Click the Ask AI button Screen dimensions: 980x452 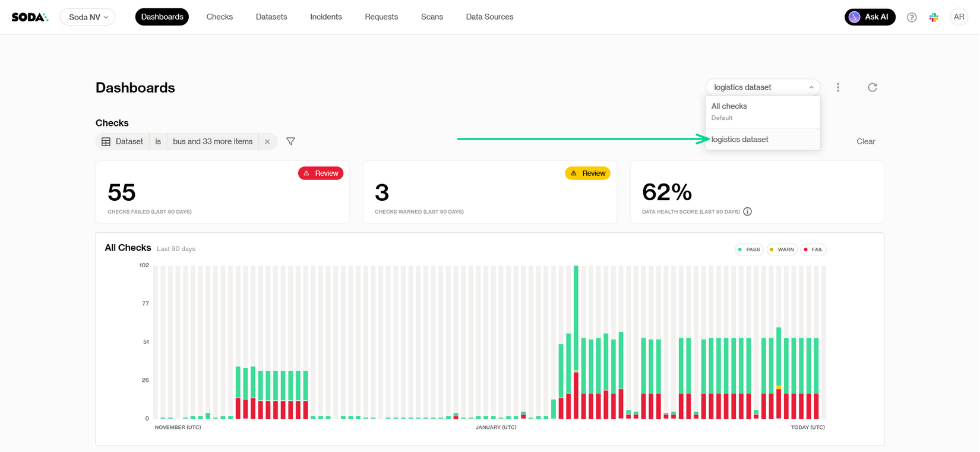(870, 17)
